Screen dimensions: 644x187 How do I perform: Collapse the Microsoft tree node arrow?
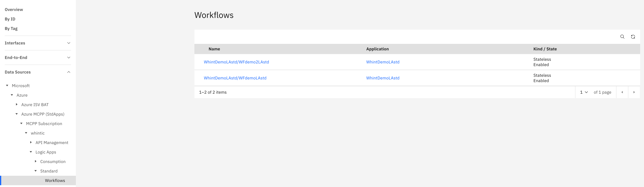point(7,85)
